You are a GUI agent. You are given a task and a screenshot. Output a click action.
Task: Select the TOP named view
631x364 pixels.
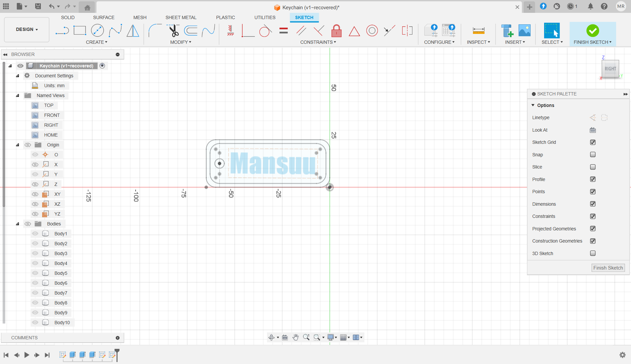49,105
